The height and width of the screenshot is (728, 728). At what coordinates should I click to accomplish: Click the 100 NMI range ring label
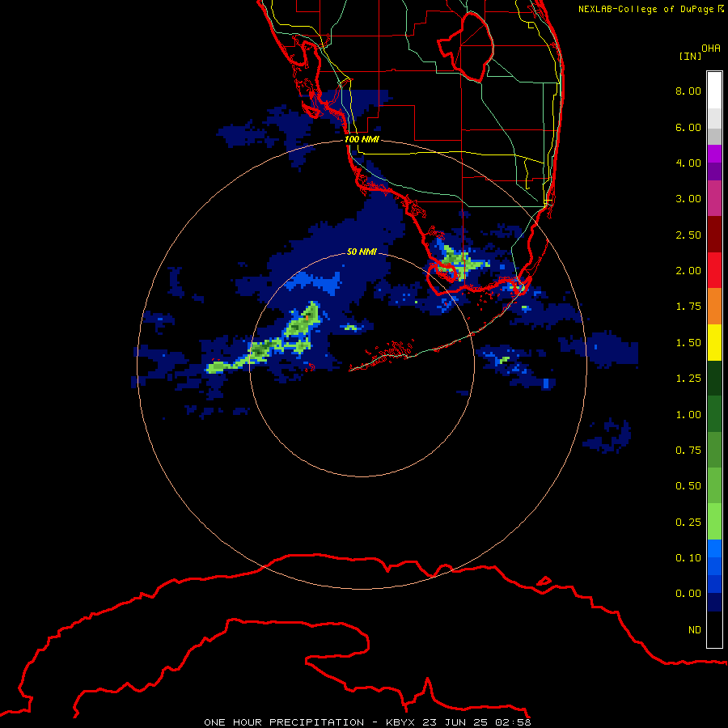coord(362,139)
